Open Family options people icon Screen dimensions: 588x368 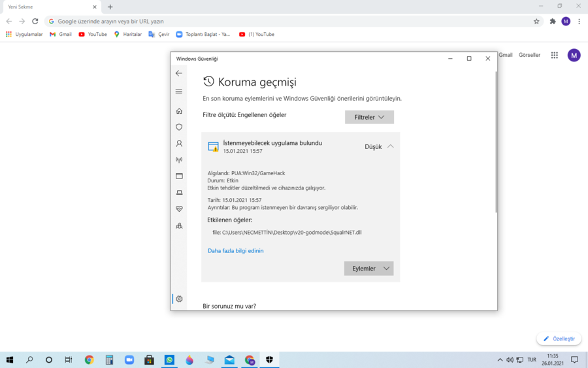(179, 226)
